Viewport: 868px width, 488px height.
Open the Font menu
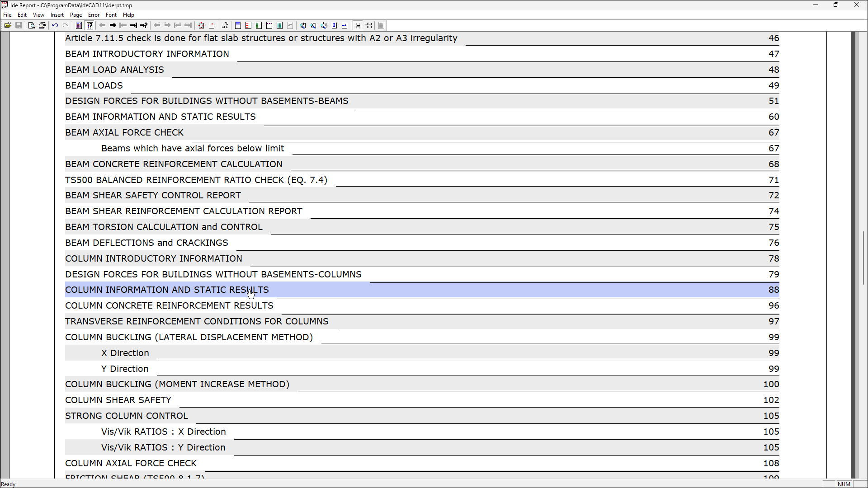pyautogui.click(x=111, y=15)
